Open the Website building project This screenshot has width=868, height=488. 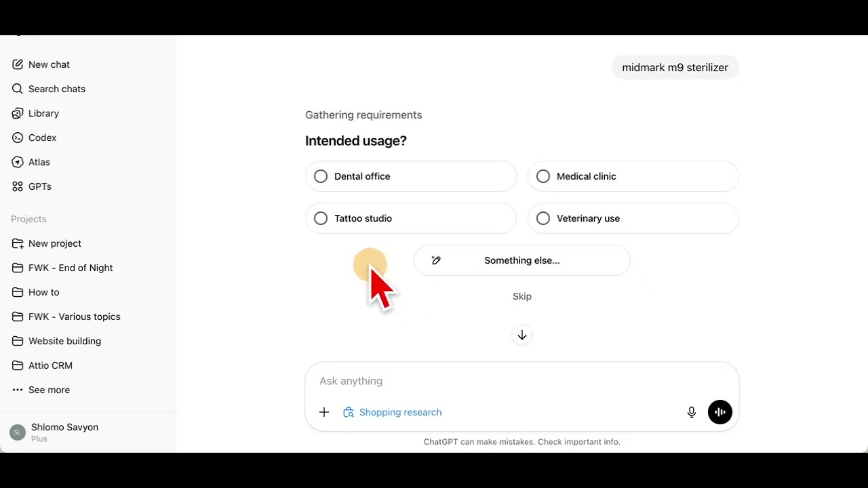[x=64, y=341]
